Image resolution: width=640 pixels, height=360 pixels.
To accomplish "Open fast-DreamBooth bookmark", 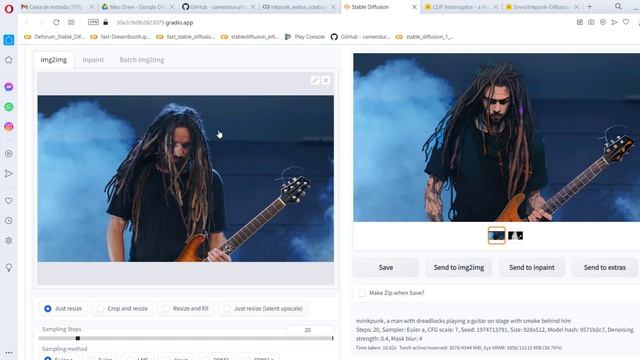I will point(120,37).
